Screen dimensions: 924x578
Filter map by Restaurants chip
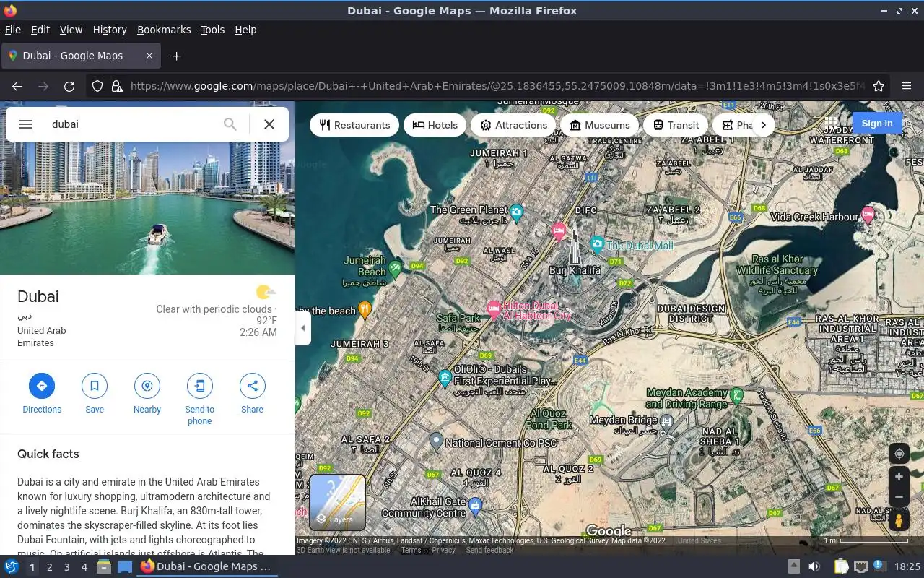click(354, 125)
